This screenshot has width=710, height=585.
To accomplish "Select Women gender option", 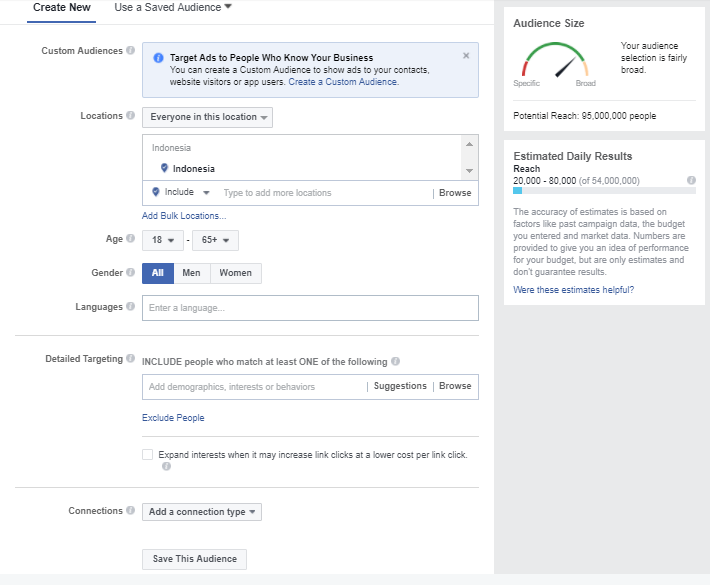I will point(235,273).
